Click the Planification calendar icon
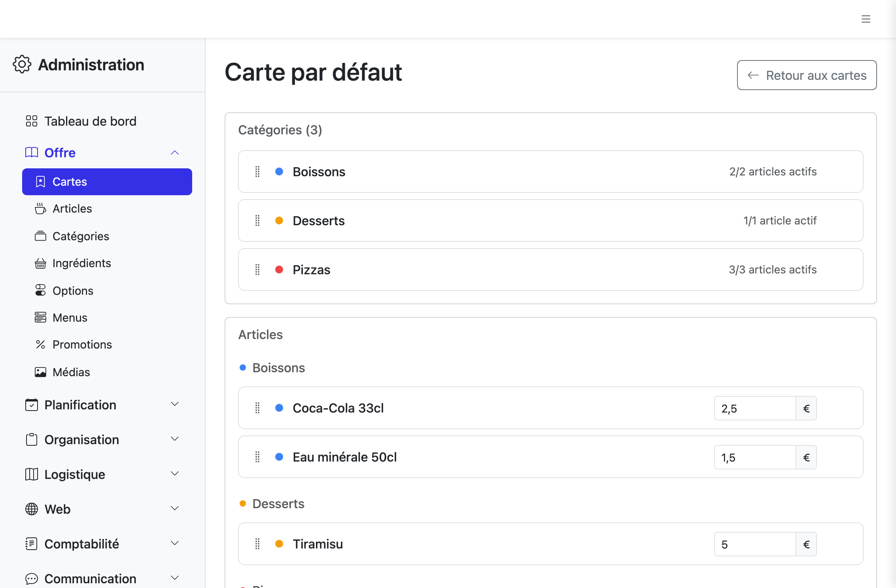The image size is (896, 588). (32, 405)
